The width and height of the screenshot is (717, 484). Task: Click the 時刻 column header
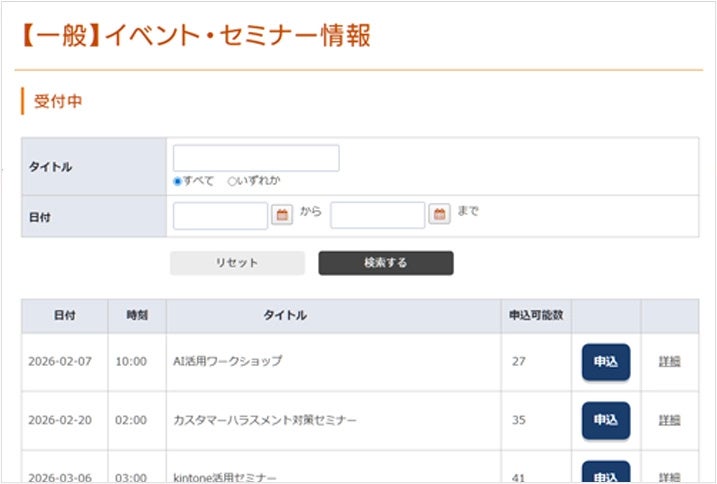coord(137,316)
